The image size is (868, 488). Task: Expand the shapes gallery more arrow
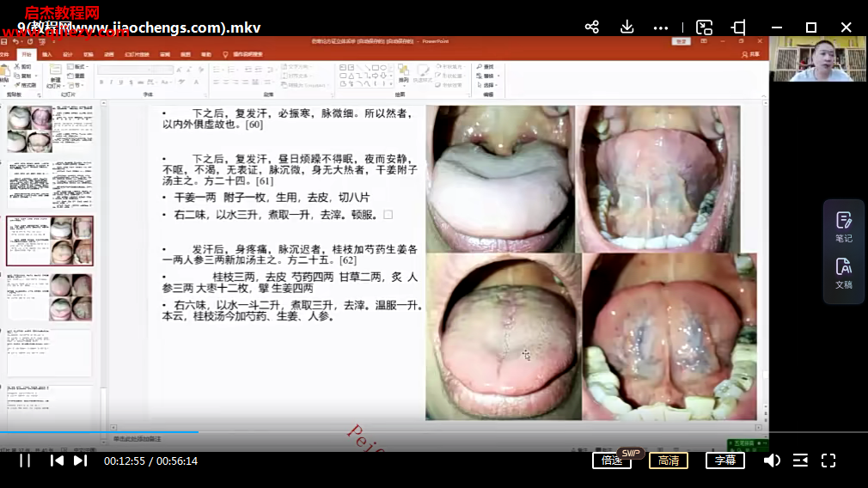pyautogui.click(x=391, y=84)
